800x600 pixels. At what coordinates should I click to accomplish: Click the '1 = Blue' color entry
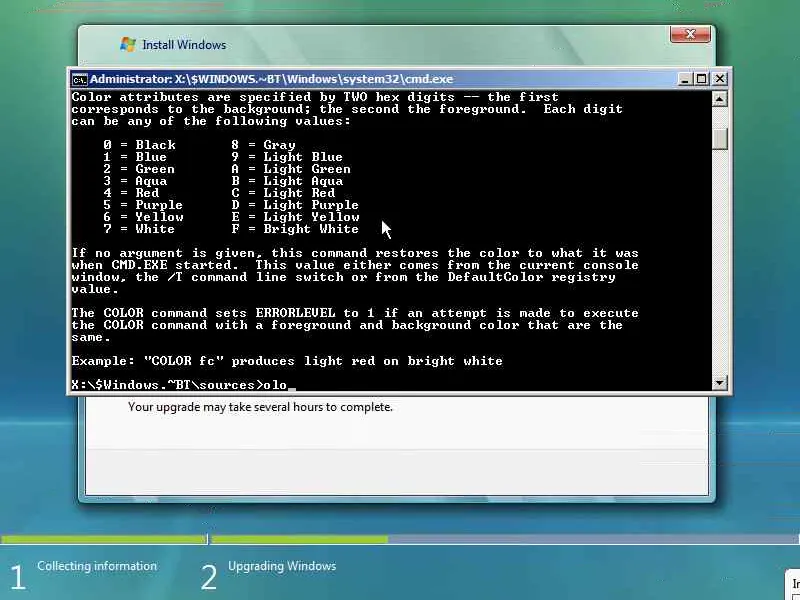tap(135, 157)
